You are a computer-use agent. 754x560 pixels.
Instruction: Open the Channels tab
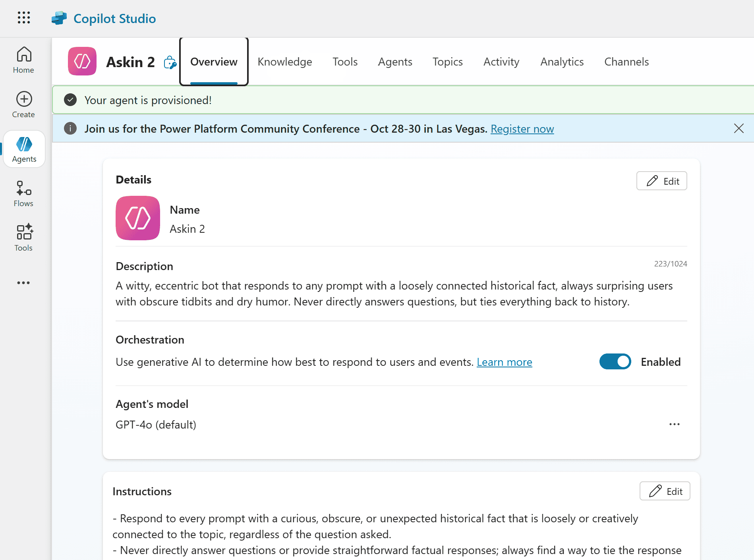point(626,62)
